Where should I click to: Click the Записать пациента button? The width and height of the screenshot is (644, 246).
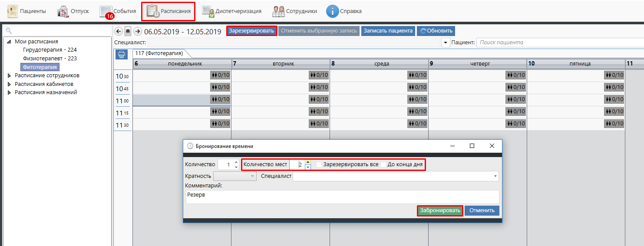pos(388,31)
